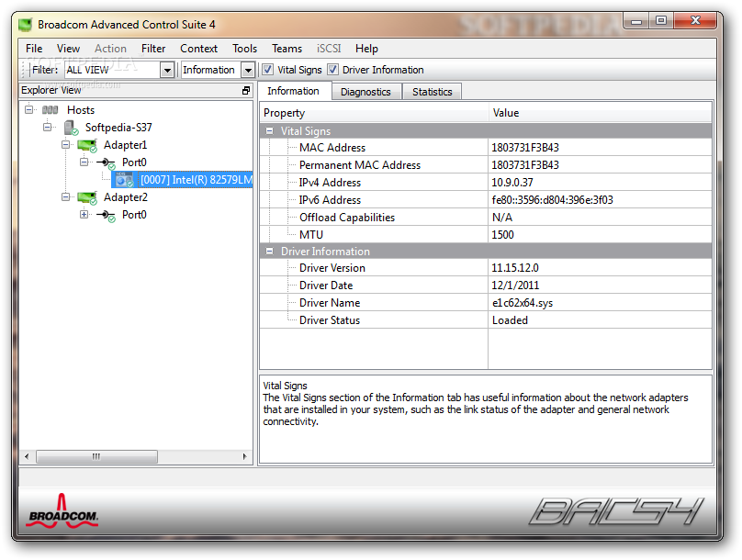This screenshot has height=560, width=742.
Task: Open the Teams menu
Action: click(287, 49)
